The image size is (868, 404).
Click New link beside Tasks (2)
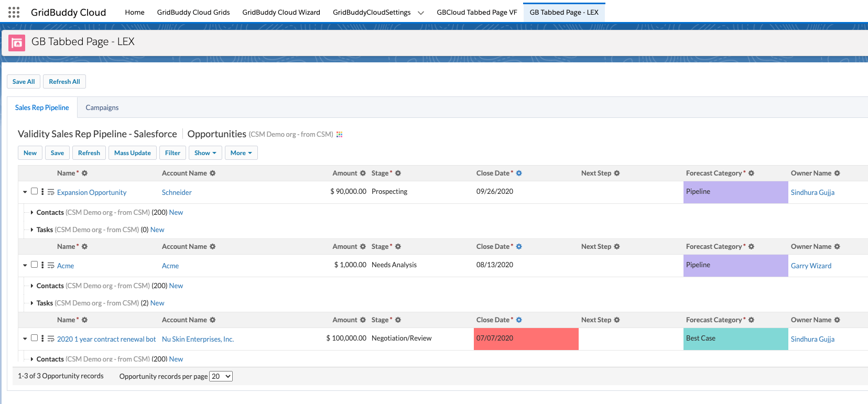coord(157,303)
